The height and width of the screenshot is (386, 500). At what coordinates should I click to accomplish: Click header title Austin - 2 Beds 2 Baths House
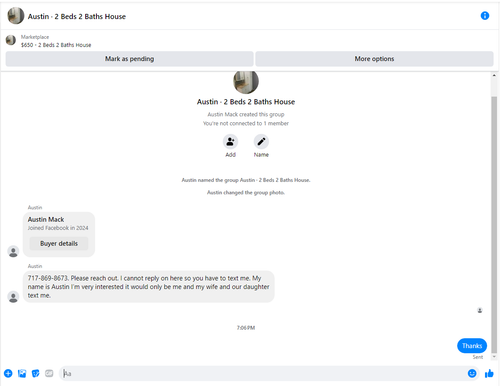pos(77,16)
